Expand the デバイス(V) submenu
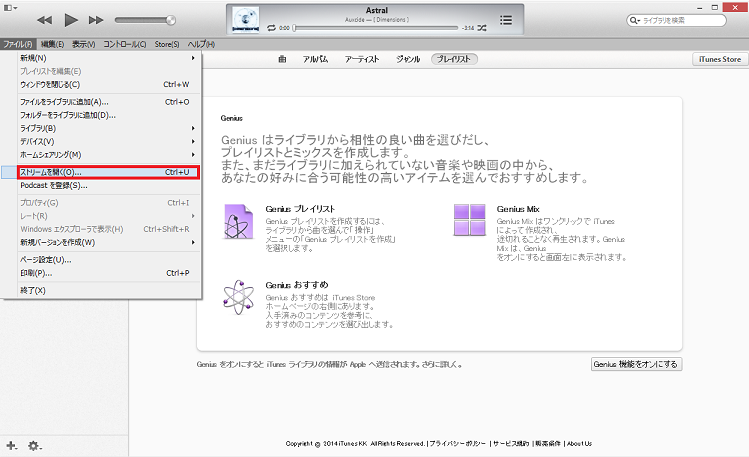Image resolution: width=749 pixels, height=457 pixels. (108, 142)
